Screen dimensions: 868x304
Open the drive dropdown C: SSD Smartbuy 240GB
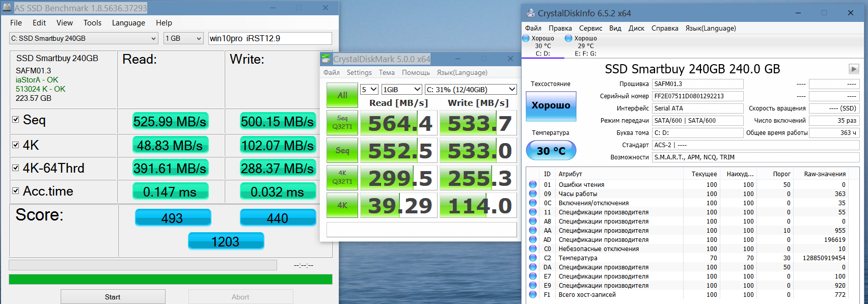click(84, 38)
